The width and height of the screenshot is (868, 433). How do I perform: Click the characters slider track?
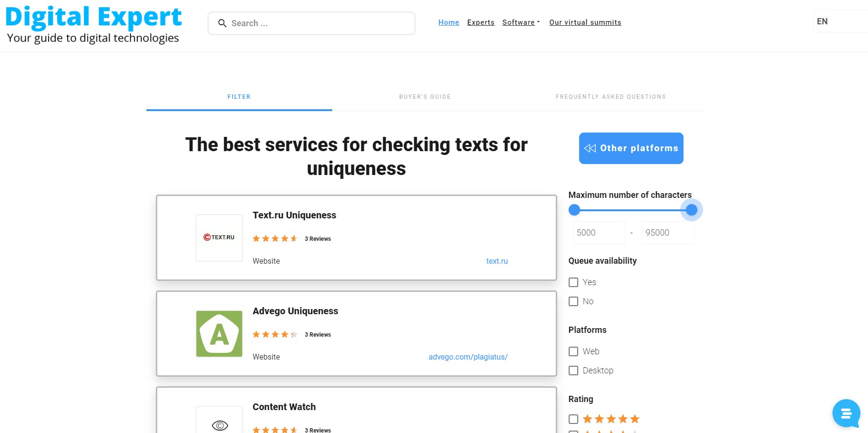[x=633, y=210]
